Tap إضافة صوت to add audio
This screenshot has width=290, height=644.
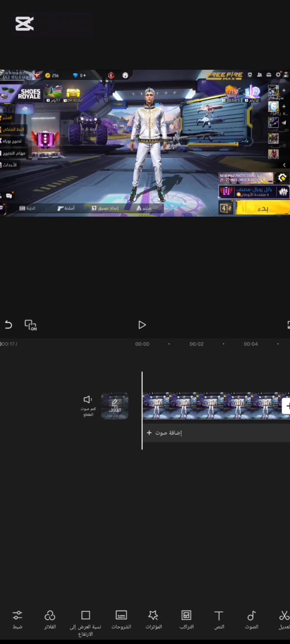pos(164,433)
